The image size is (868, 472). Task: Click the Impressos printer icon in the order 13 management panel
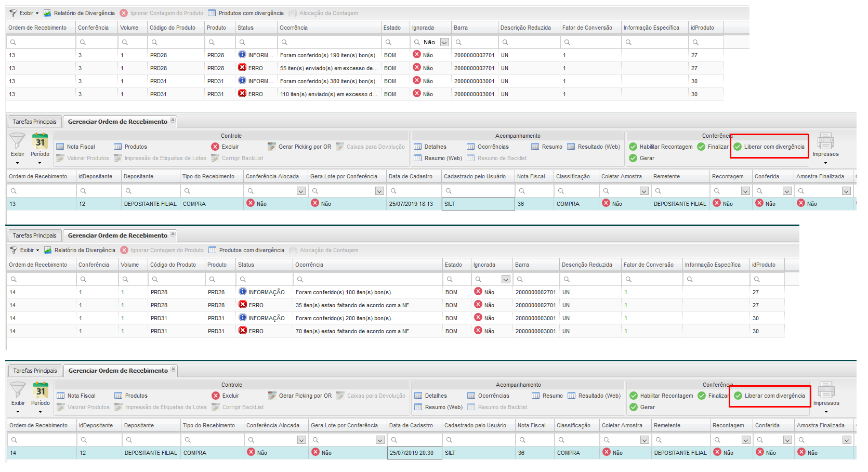825,141
